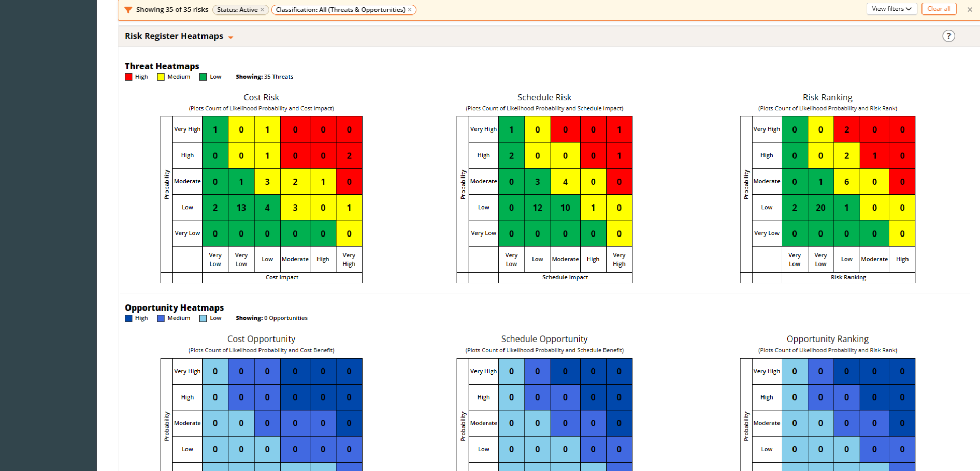Click the Schedule Opportunity heatmap title
This screenshot has width=980, height=471.
pyautogui.click(x=544, y=339)
